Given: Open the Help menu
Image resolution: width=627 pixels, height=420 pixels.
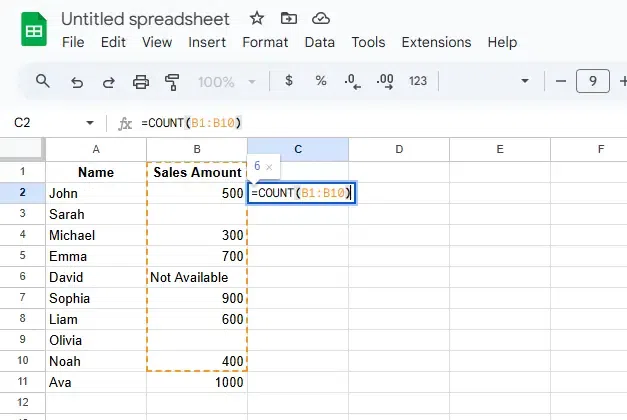Looking at the screenshot, I should pos(502,42).
